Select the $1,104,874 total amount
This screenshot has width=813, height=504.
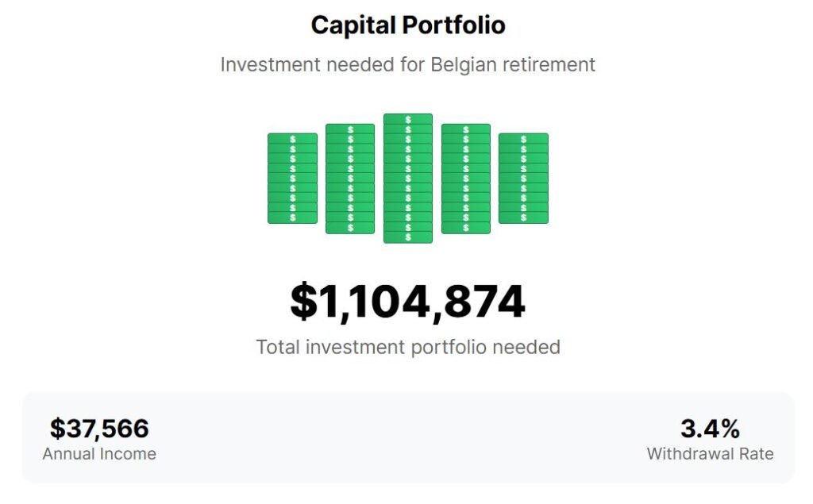coord(408,302)
